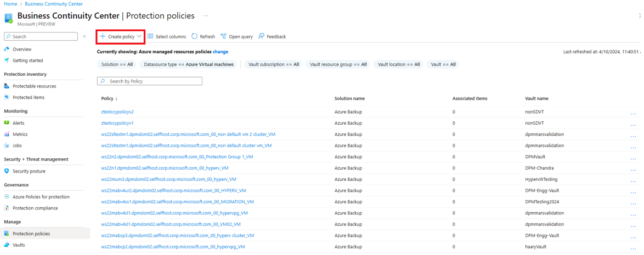
Task: Click the Jobs icon in sidebar
Action: (7, 146)
